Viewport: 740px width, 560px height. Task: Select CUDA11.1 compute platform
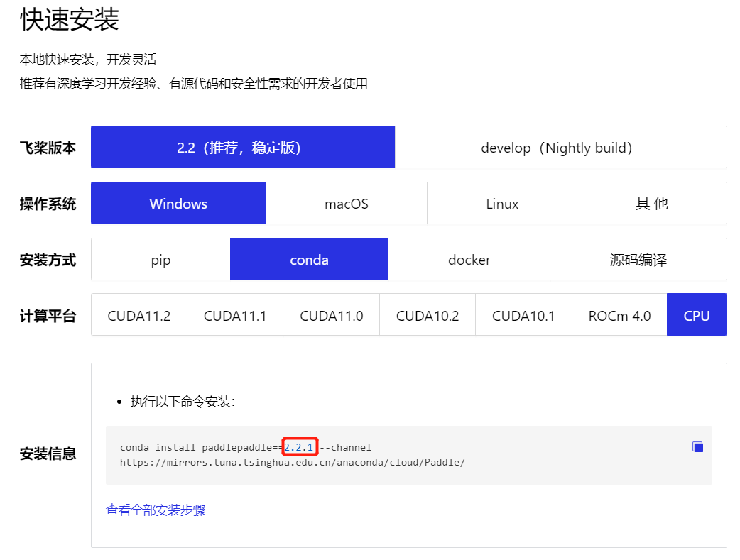point(234,314)
